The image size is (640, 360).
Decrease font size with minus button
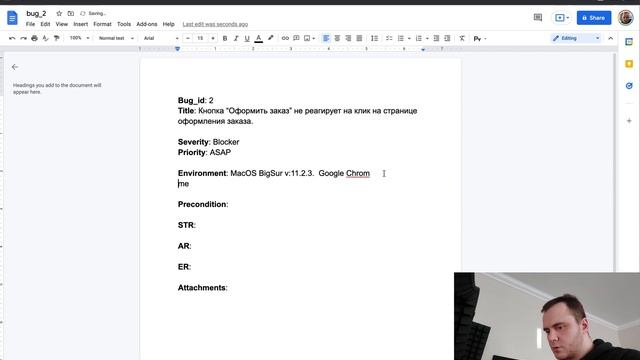pos(188,38)
